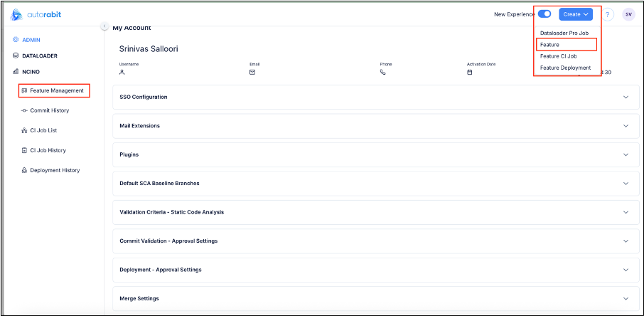This screenshot has height=316, width=644.
Task: Click the AutoRabit logo icon
Action: pos(16,14)
